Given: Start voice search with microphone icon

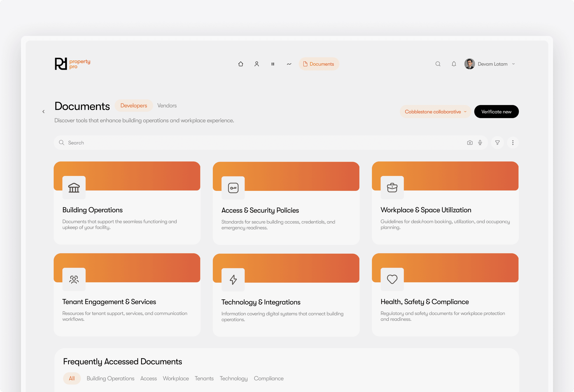Looking at the screenshot, I should click(480, 143).
